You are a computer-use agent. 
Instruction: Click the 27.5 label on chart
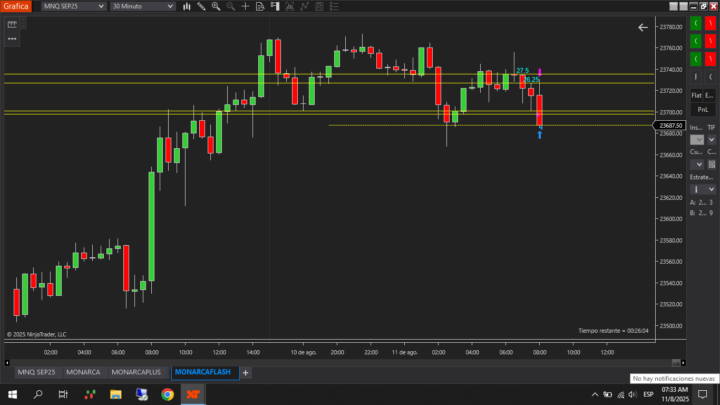coord(523,71)
